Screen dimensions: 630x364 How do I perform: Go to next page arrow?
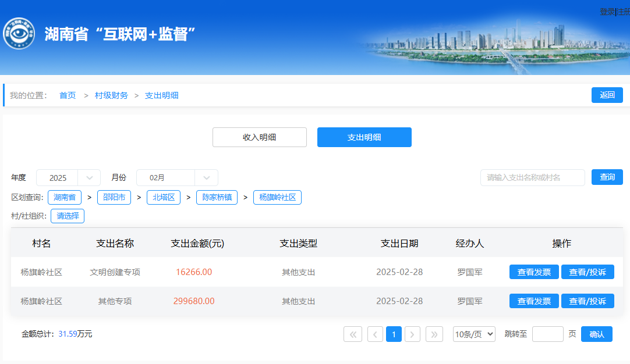click(412, 334)
